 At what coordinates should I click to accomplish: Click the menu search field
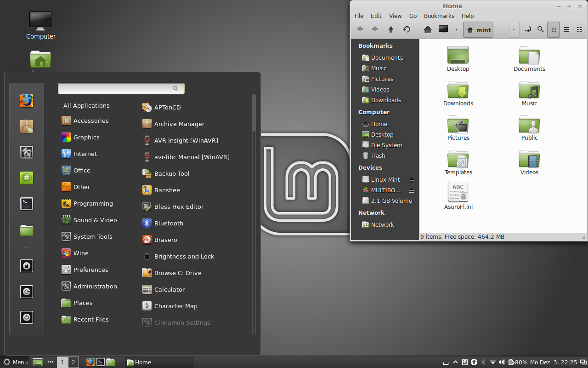121,88
